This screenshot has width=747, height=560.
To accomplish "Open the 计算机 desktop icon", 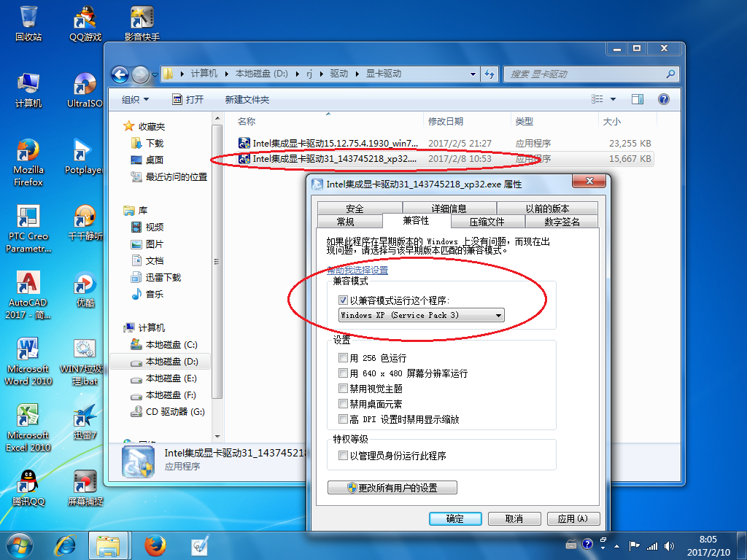I will 28,90.
